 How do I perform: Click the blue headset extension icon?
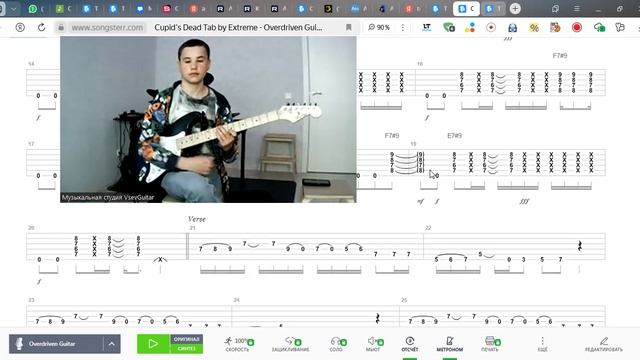[x=512, y=27]
